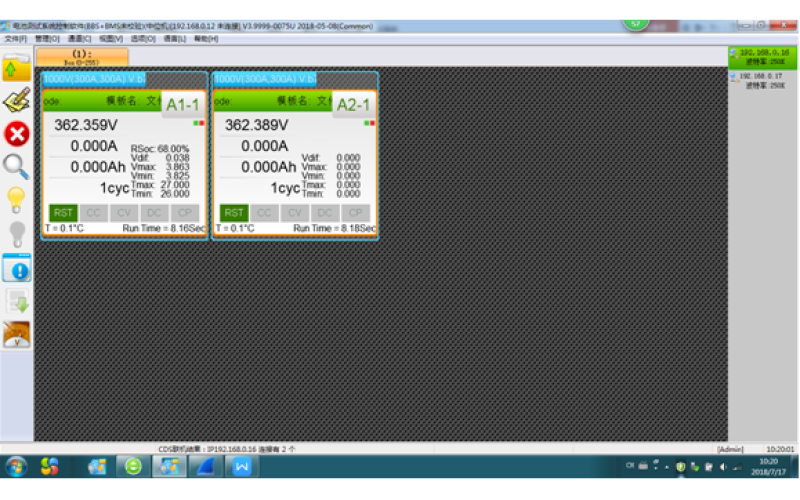800x500 pixels.
Task: Click the 10:20:01 status bar time
Action: tap(780, 449)
